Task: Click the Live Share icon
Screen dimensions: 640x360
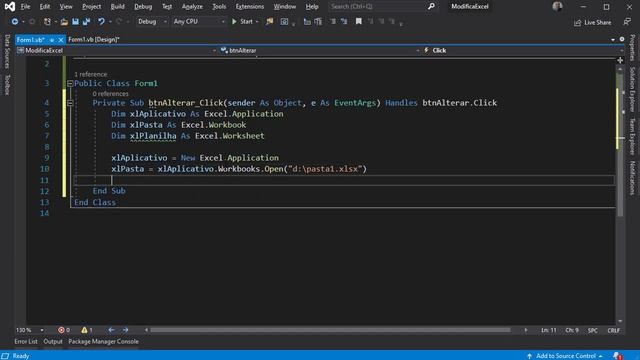Action: (x=577, y=23)
